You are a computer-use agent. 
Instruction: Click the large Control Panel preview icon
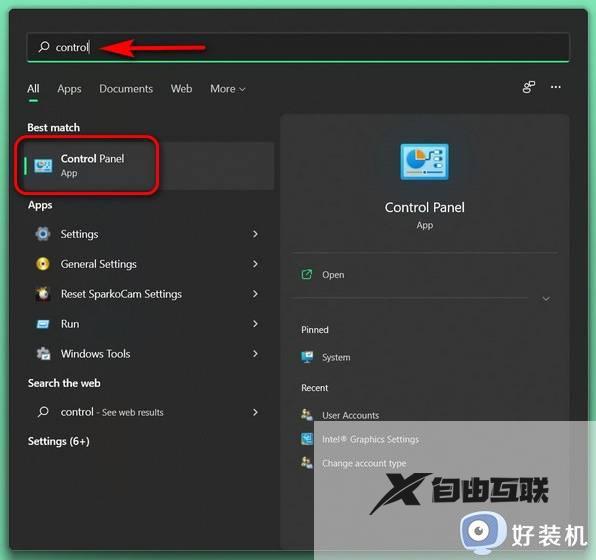(425, 162)
